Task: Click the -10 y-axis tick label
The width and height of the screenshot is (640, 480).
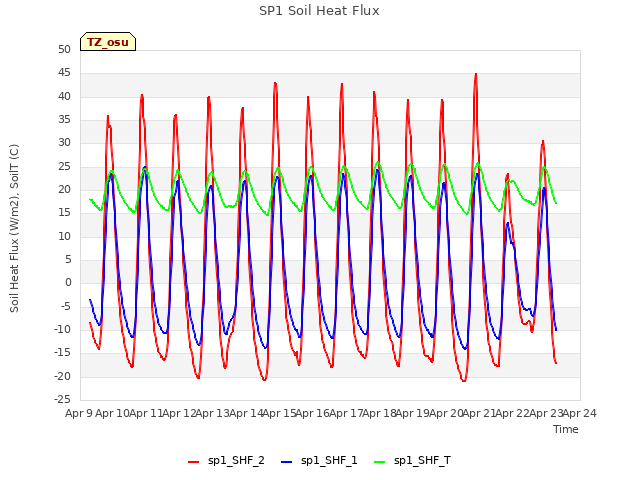Action: click(x=62, y=329)
